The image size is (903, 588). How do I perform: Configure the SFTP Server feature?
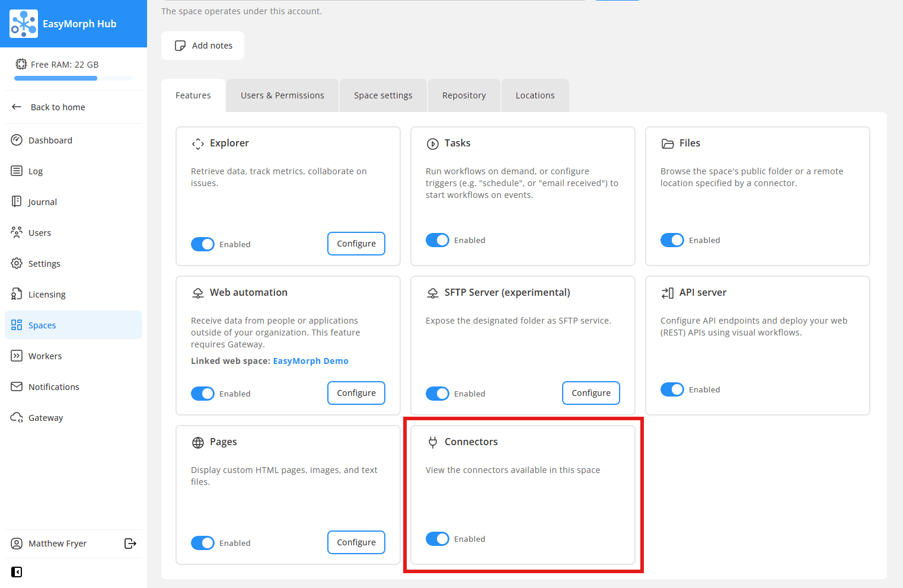(591, 393)
